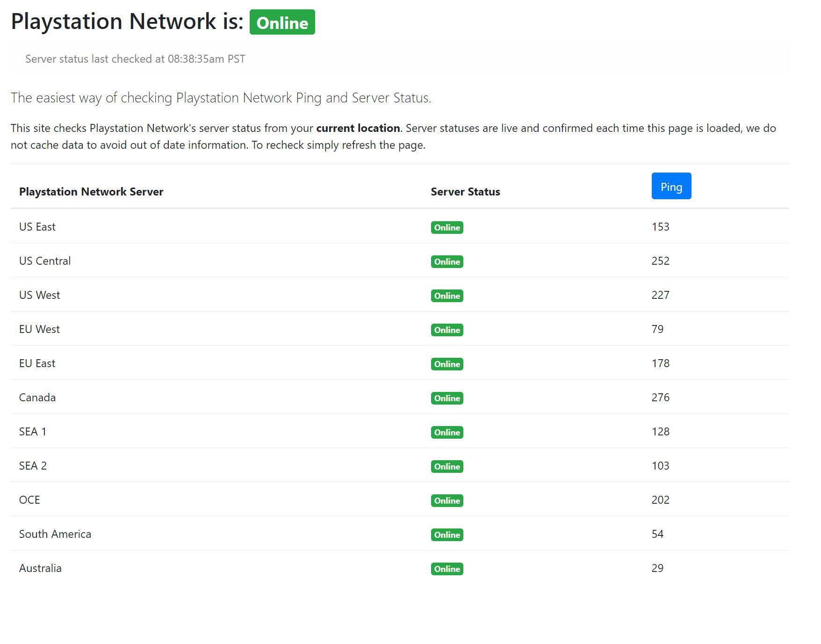Click the Online badge for US West
821x644 pixels.
tap(447, 296)
